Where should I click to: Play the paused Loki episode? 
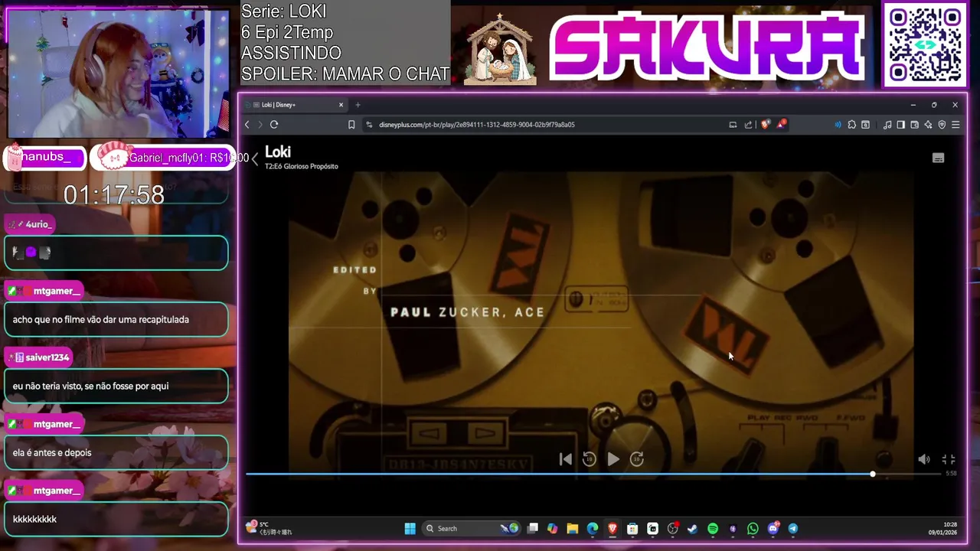coord(613,459)
